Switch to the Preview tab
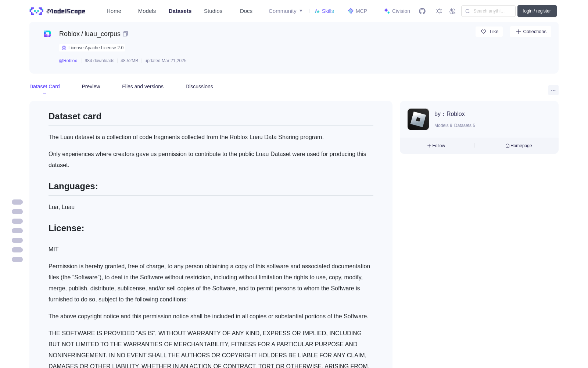The image size is (588, 368). click(x=91, y=86)
